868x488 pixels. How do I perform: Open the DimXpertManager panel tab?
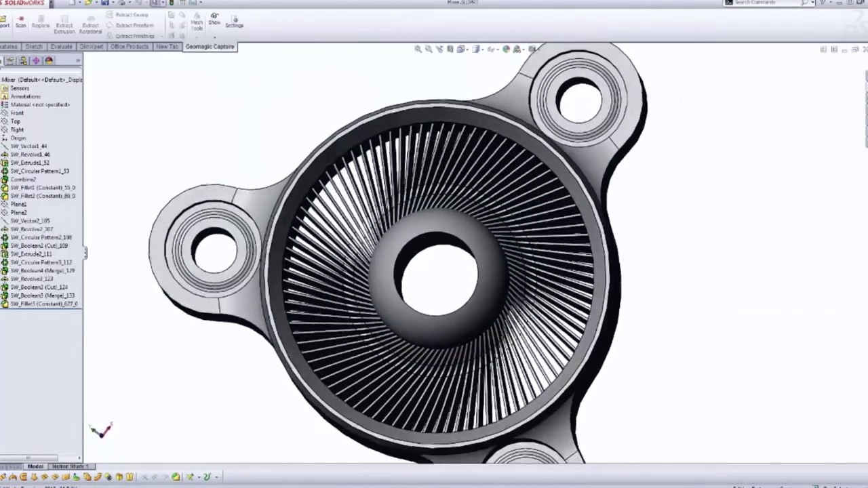[36, 61]
